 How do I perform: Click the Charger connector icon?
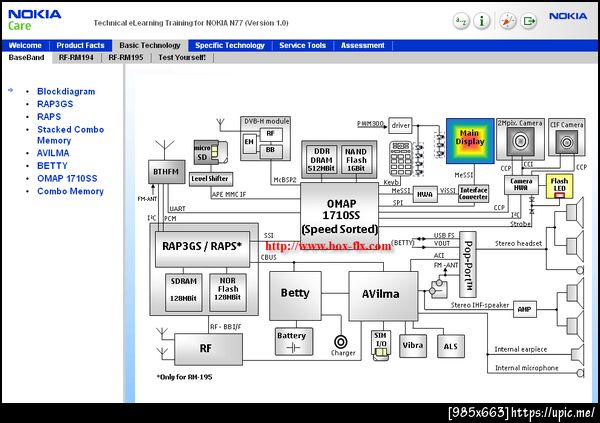[341, 341]
